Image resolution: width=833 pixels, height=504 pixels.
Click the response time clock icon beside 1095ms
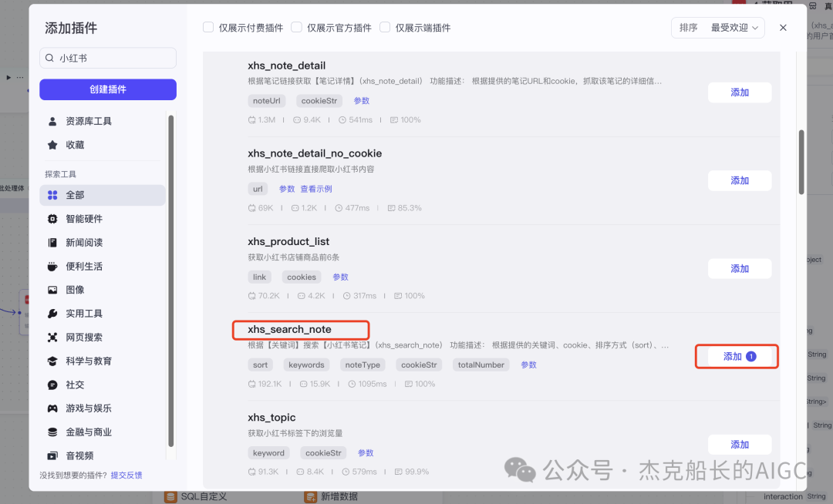(x=352, y=384)
